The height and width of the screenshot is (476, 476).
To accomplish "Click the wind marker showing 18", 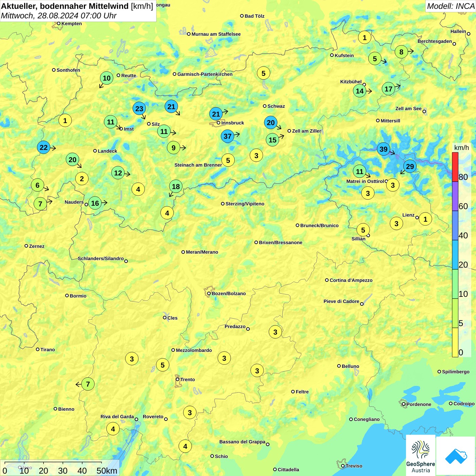I will pos(176,186).
